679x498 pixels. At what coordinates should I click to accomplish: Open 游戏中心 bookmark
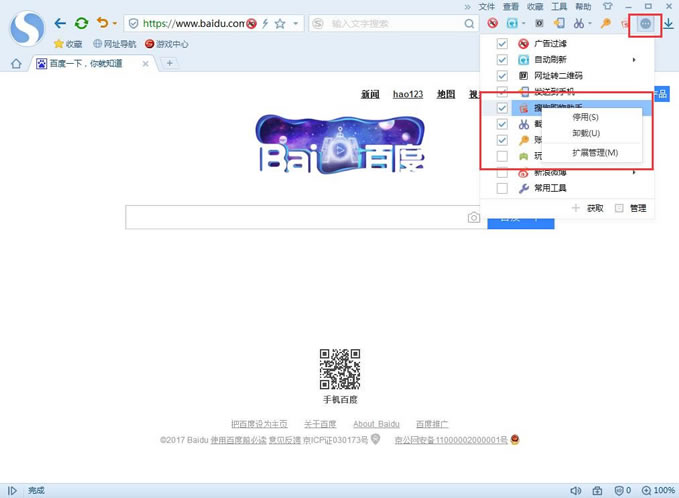(167, 44)
